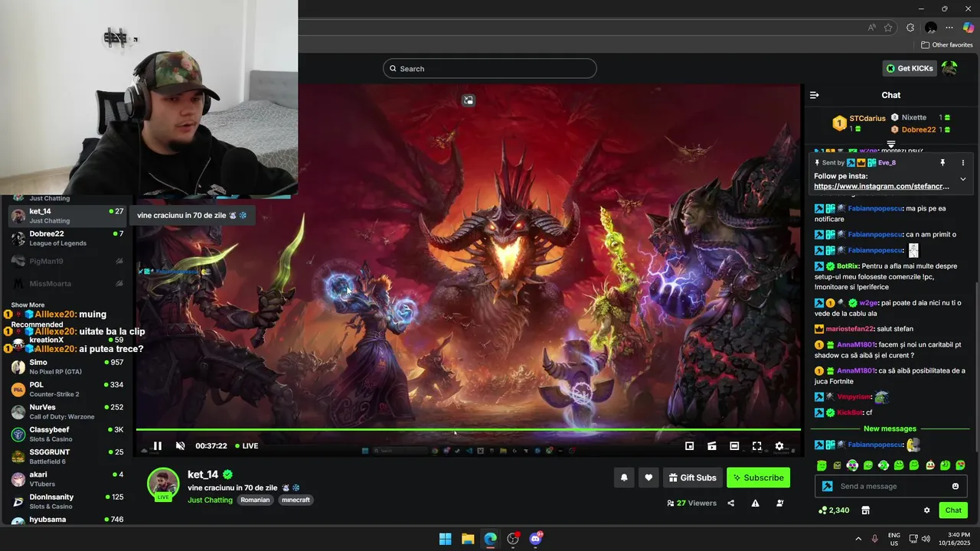Open PGL Counter-Strike 2 channel
The width and height of the screenshot is (980, 551).
click(x=67, y=389)
